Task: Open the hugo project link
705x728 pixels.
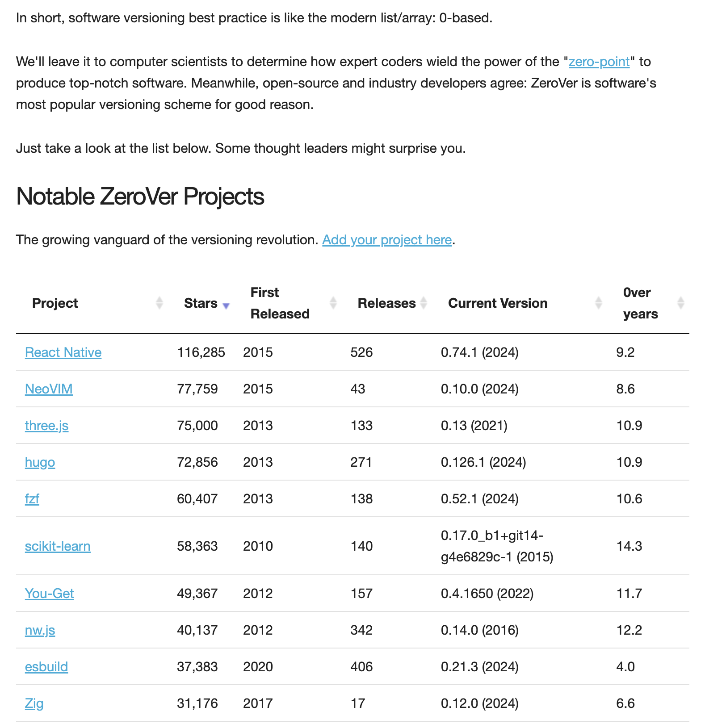Action: [x=40, y=462]
